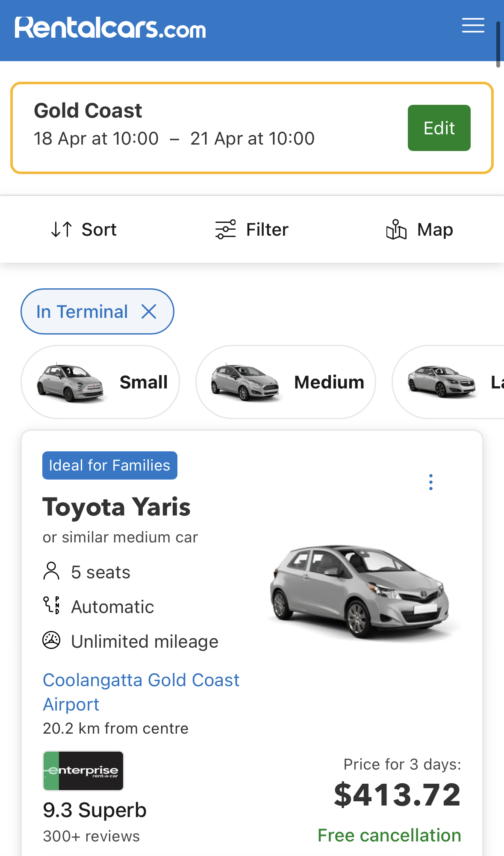The height and width of the screenshot is (856, 504).
Task: Click the Ideal for Families badge
Action: tap(110, 465)
